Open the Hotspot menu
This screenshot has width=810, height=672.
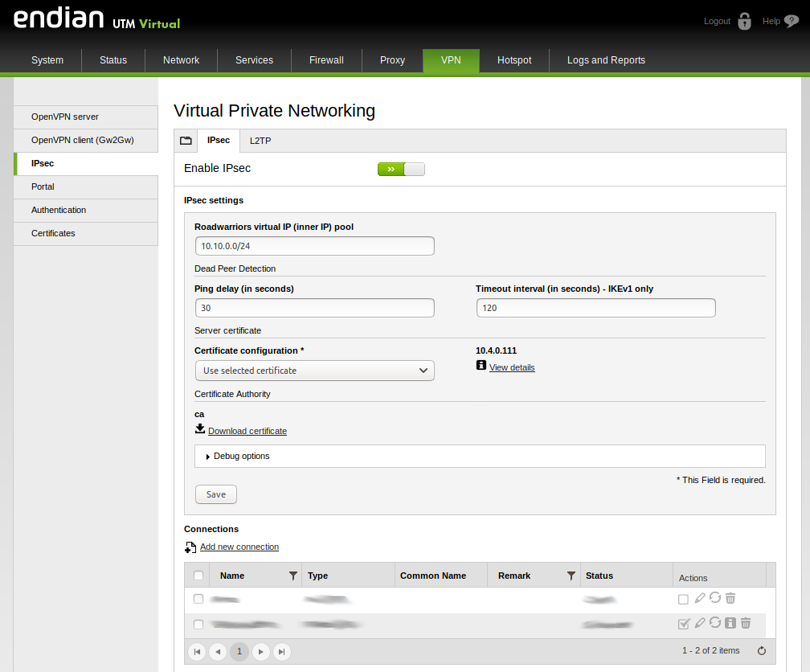click(x=514, y=60)
